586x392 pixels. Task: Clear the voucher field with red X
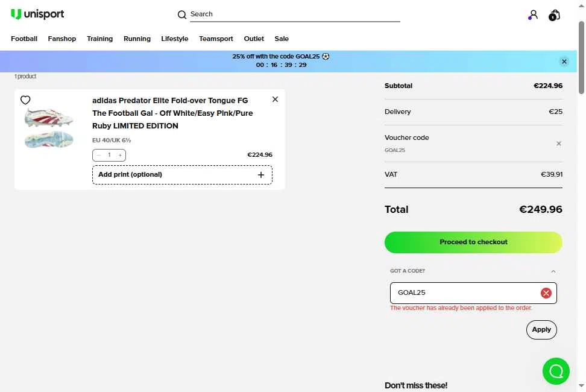546,293
